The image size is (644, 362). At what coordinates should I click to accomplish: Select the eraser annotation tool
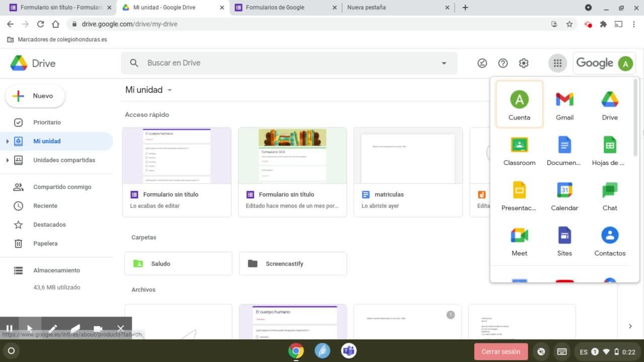pos(75,329)
